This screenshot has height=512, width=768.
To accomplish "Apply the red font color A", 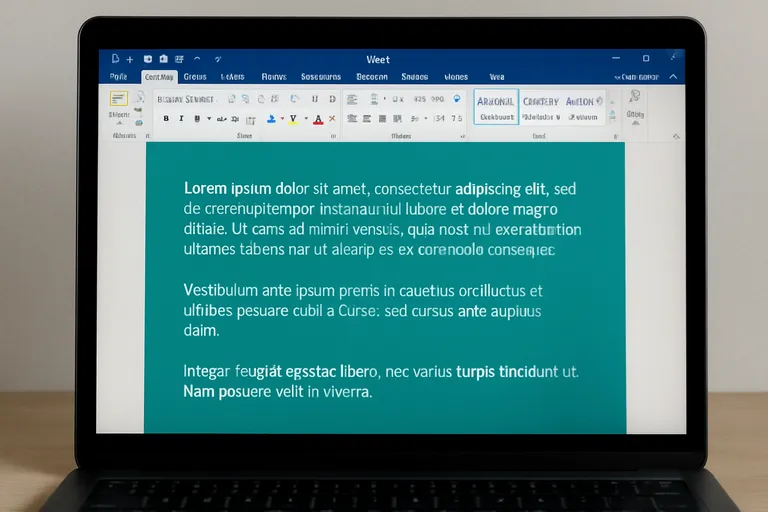I will click(318, 119).
